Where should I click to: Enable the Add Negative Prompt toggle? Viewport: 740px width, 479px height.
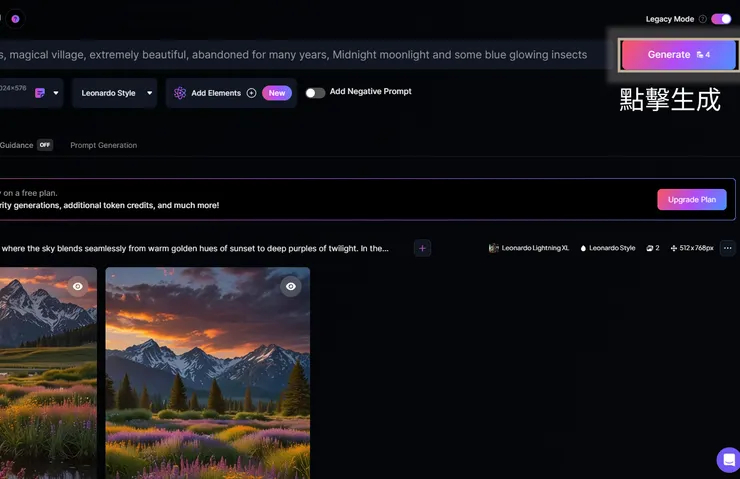click(x=315, y=93)
